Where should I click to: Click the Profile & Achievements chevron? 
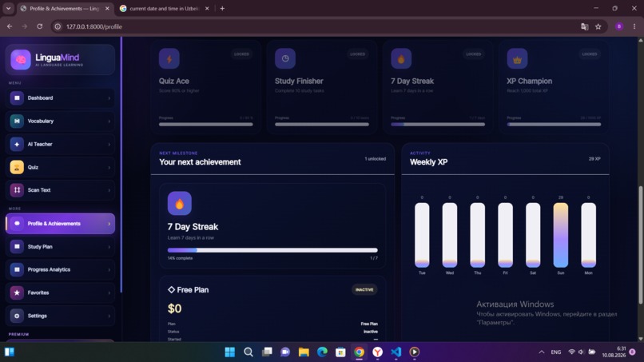[109, 224]
